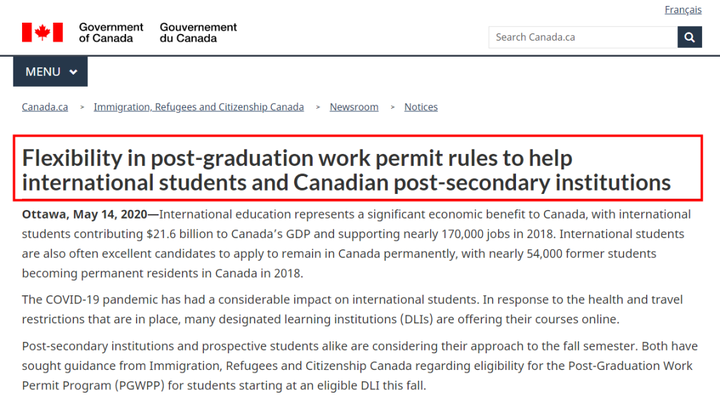Screen dimensions: 720x398
Task: Open the Canada.ca breadcrumb link
Action: pyautogui.click(x=45, y=107)
